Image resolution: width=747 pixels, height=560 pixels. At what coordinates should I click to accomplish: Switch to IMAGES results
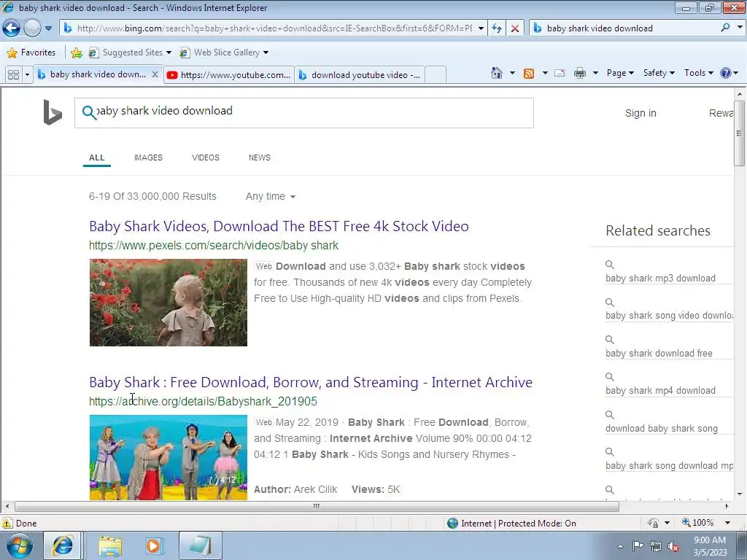click(148, 157)
